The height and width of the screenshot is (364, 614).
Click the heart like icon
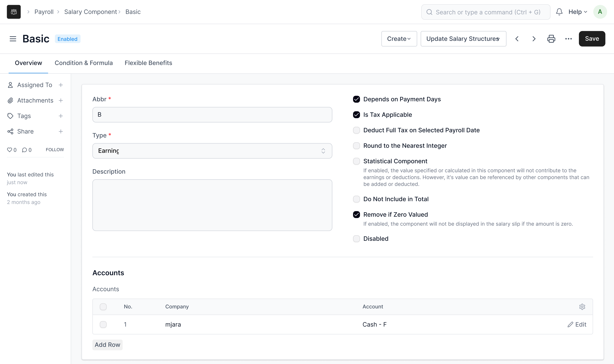pyautogui.click(x=9, y=150)
